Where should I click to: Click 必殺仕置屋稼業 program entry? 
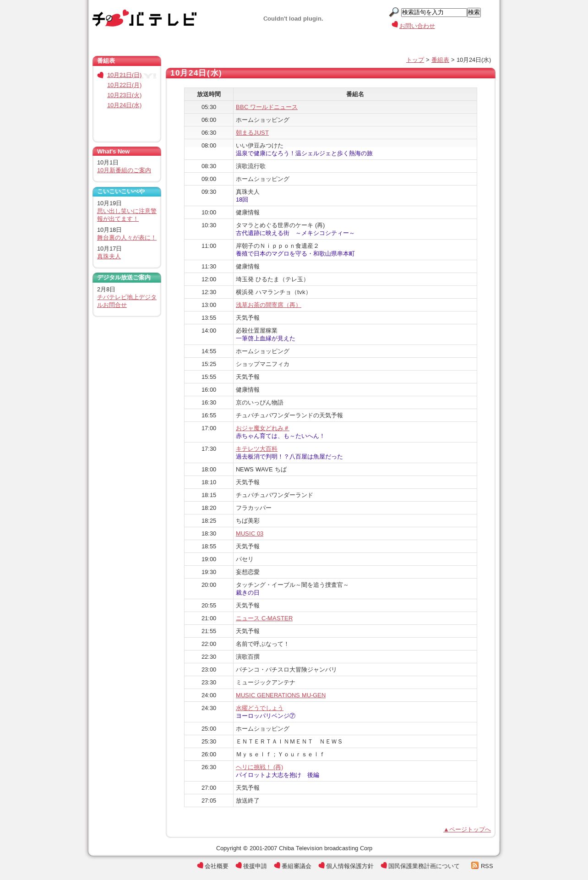pyautogui.click(x=256, y=331)
